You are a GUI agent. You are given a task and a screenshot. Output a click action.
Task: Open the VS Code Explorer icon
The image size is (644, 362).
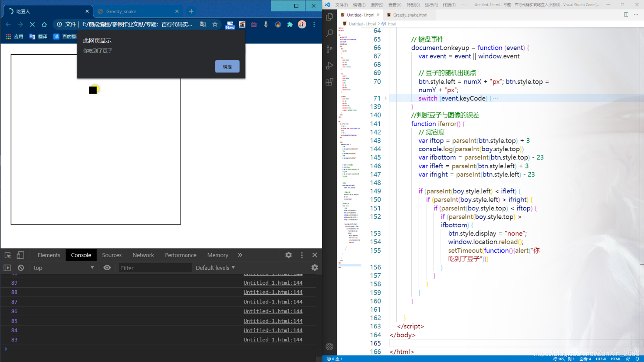point(329,17)
